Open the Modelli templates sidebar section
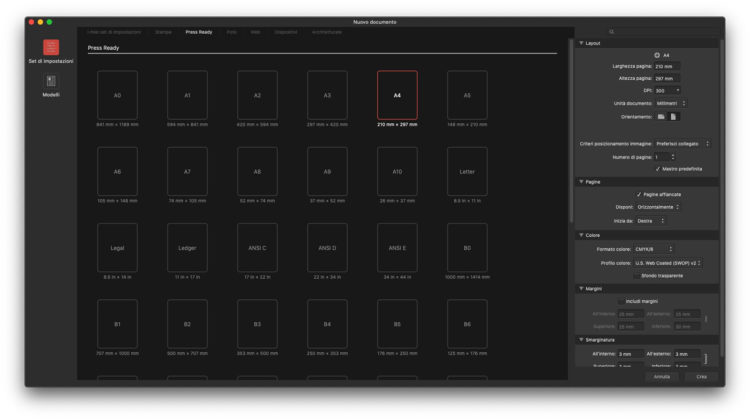Viewport: 750px width, 420px height. (51, 86)
